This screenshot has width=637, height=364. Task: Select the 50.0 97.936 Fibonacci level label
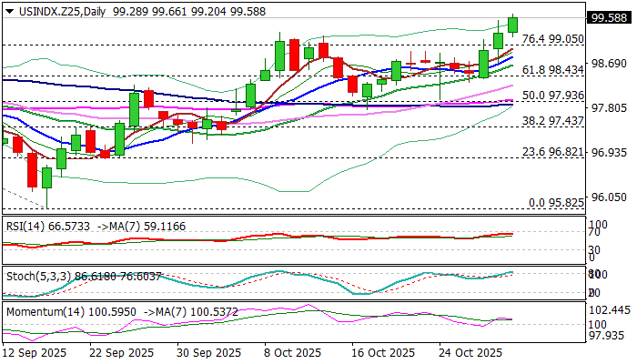tap(553, 96)
